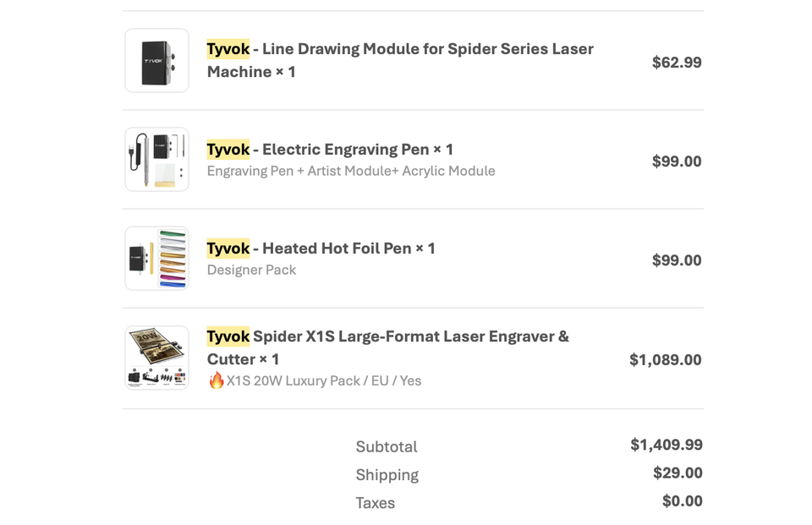The image size is (812, 525).
Task: Open the Spider X1S Laser Engraver thumbnail
Action: 157,358
